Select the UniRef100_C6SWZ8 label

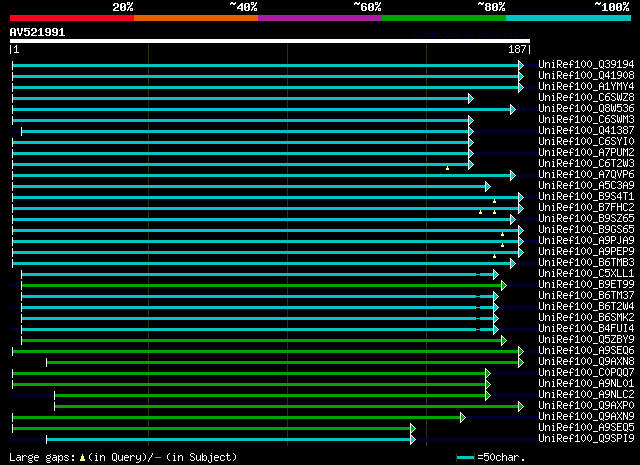click(586, 98)
